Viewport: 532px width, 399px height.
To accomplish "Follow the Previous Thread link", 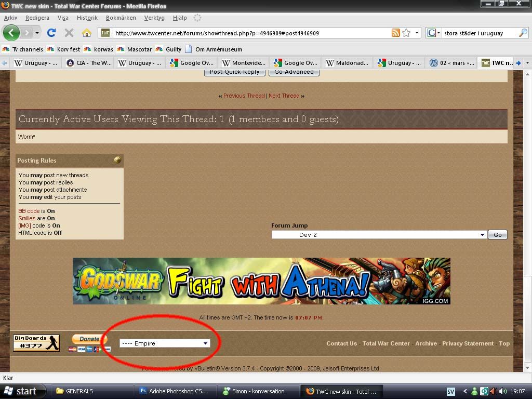I will coord(244,96).
